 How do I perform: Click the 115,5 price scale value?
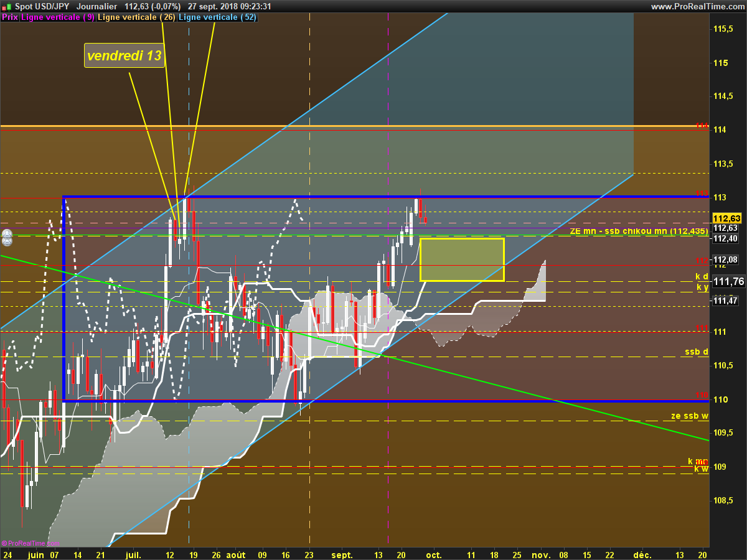pyautogui.click(x=723, y=29)
